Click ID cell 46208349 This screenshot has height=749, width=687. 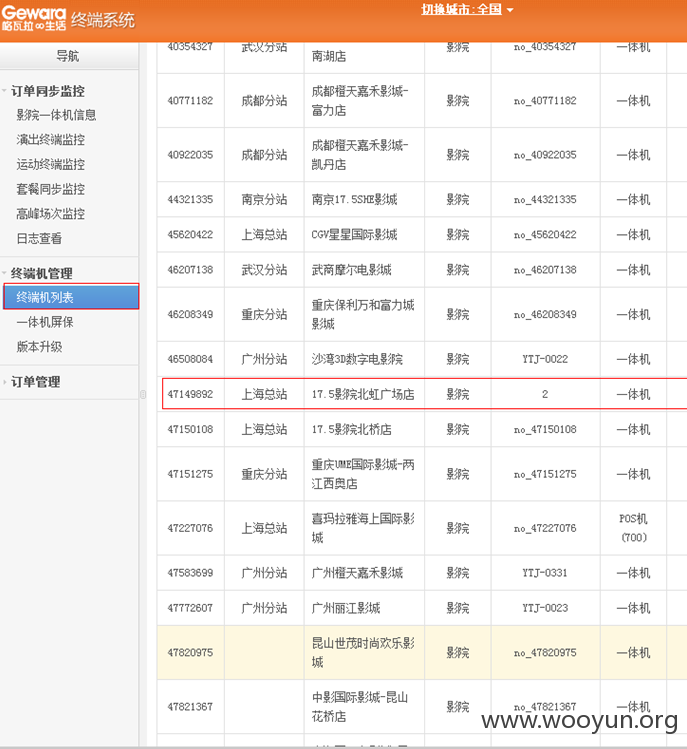pos(190,314)
